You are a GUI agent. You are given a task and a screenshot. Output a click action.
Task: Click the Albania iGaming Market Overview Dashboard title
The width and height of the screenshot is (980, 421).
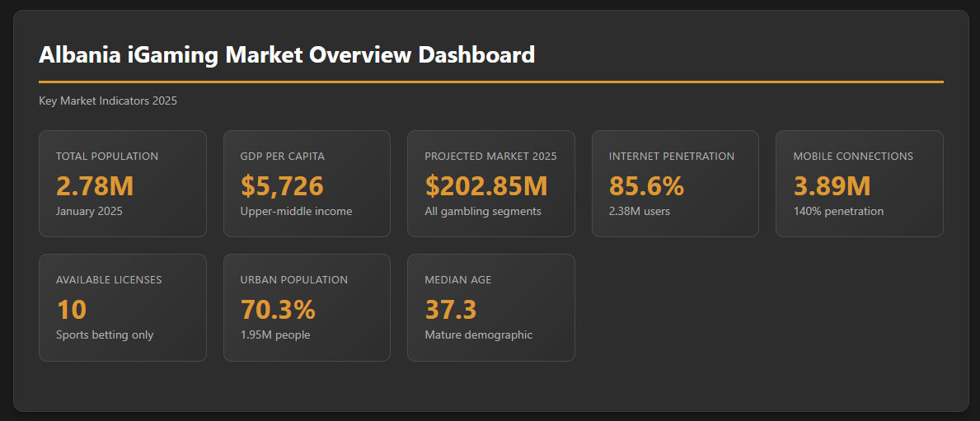pos(286,55)
